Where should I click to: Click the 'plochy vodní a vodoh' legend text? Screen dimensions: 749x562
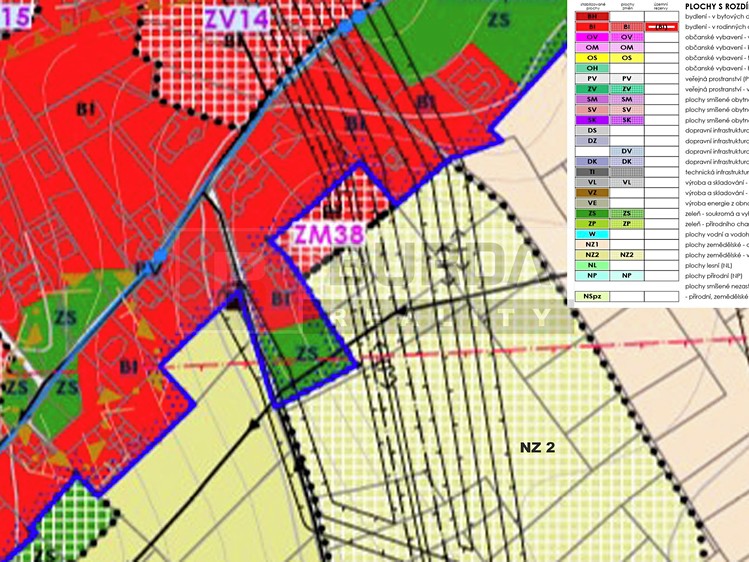coord(717,234)
